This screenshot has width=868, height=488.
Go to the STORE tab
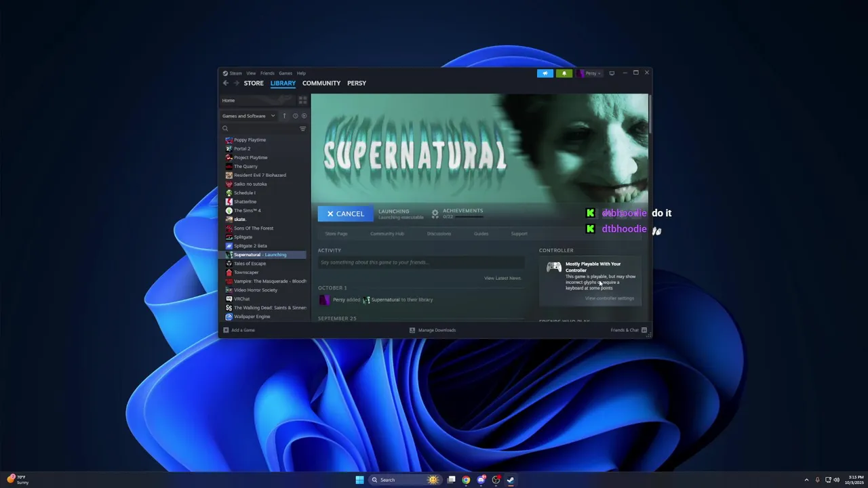[254, 83]
